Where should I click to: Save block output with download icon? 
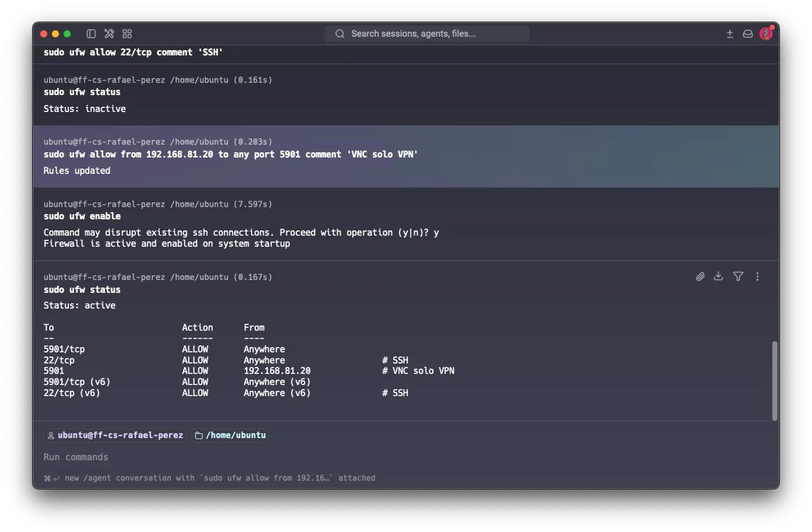(x=719, y=276)
